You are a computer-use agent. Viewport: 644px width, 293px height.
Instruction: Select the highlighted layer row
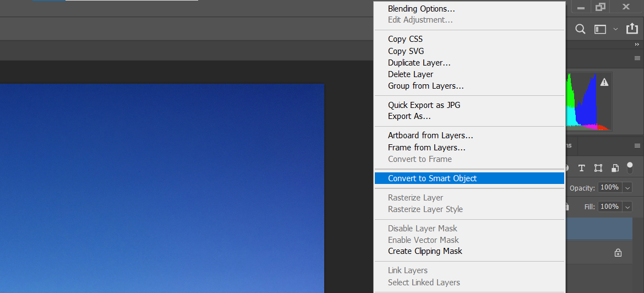click(x=599, y=229)
